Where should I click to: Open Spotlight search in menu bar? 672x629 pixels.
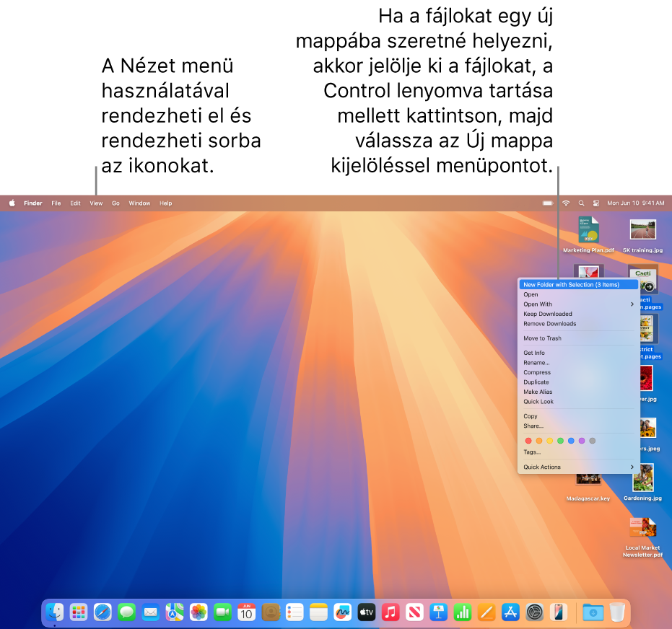[x=581, y=203]
